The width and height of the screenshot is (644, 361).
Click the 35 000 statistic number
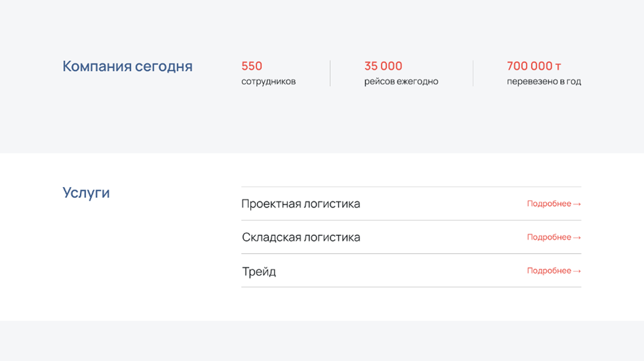[383, 66]
